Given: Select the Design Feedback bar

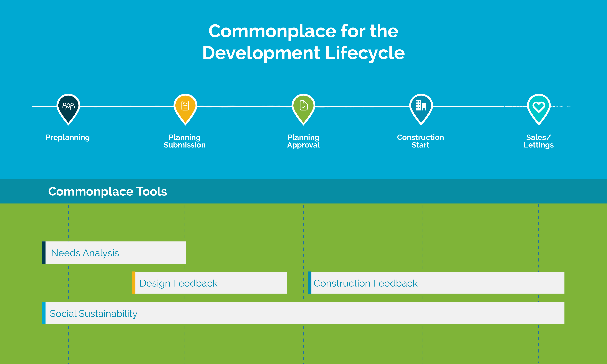Looking at the screenshot, I should tap(209, 283).
